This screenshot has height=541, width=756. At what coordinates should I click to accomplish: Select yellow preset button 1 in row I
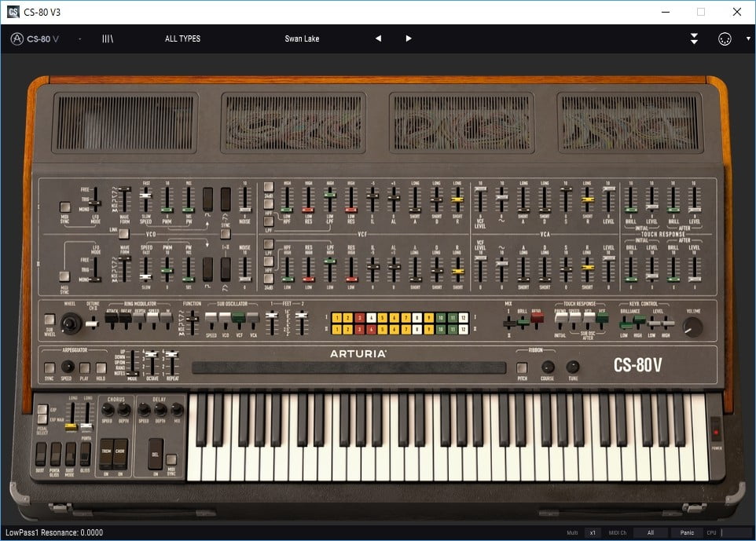[337, 318]
